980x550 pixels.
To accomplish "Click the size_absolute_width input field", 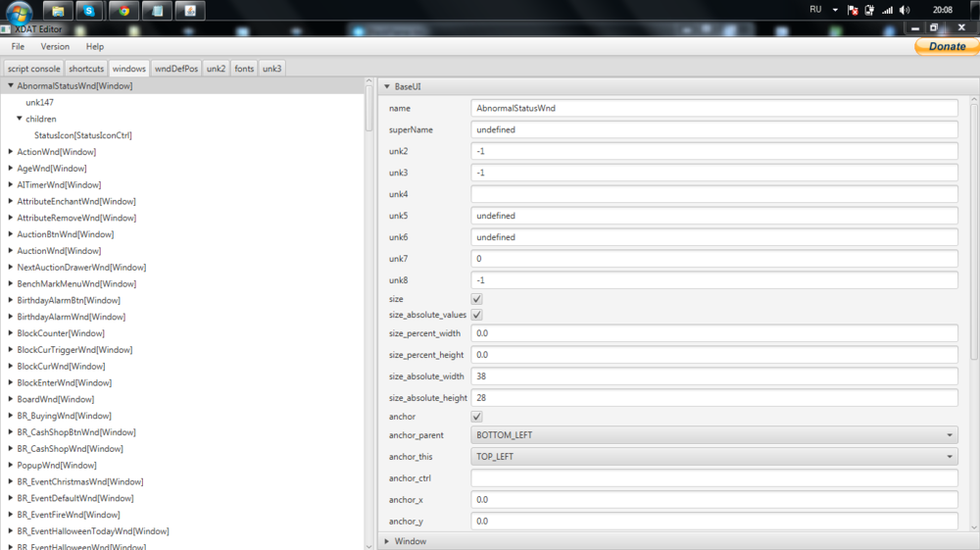I will point(713,376).
